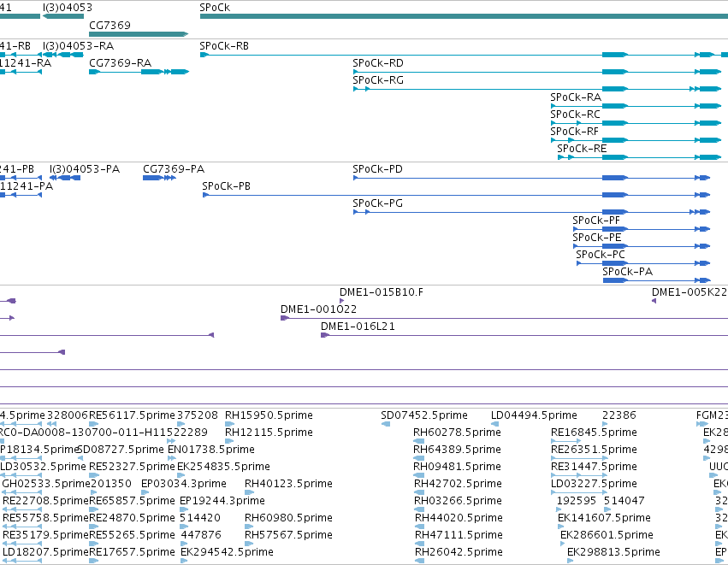The image size is (728, 565).
Task: Select EST EP19244.3prime
Action: [x=222, y=502]
